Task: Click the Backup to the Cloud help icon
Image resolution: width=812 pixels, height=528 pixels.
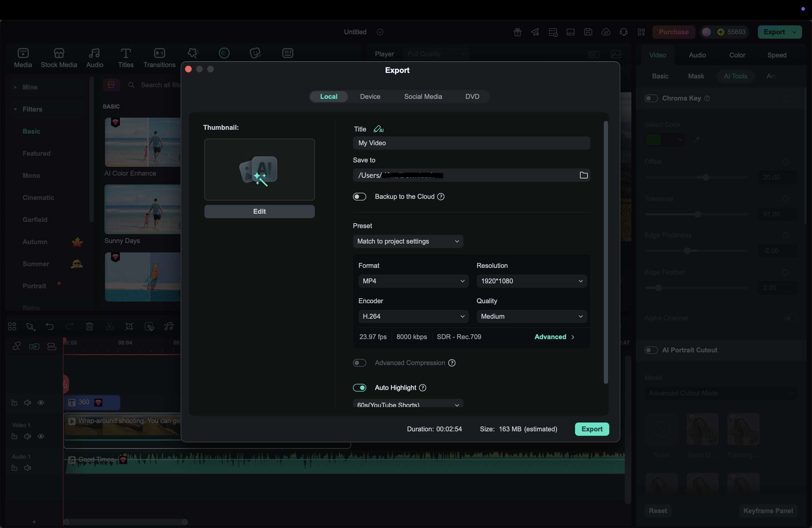Action: pos(441,197)
